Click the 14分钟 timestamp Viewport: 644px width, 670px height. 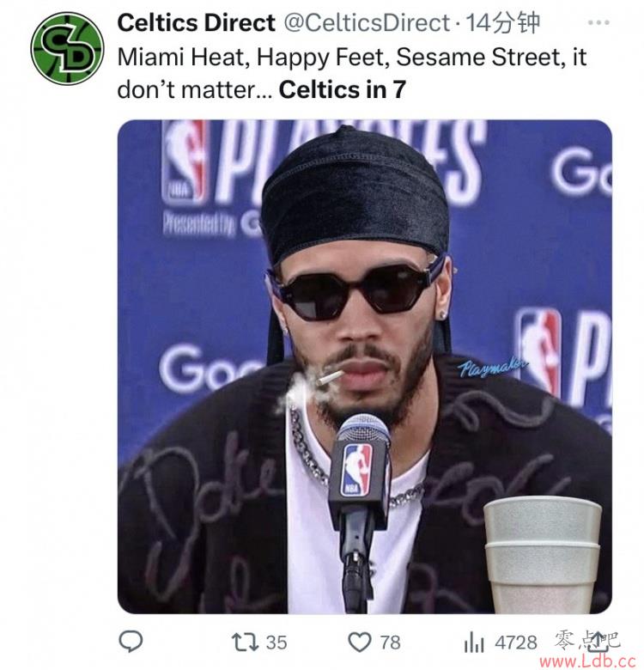[x=502, y=22]
